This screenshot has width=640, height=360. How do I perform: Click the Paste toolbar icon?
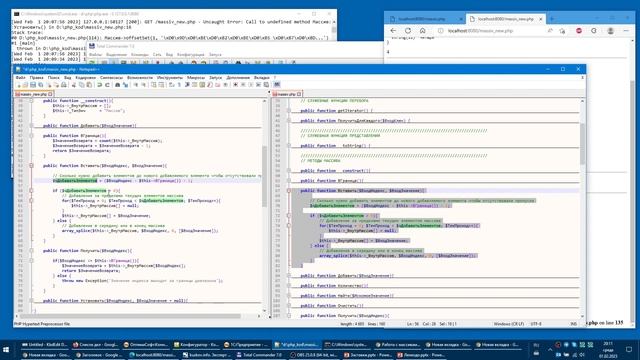point(89,85)
